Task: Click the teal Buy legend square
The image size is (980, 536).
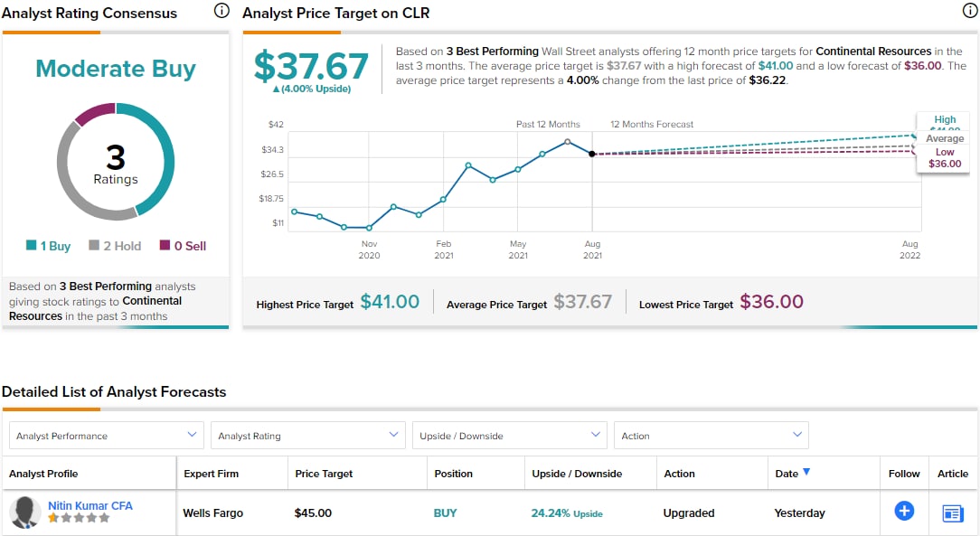Action: (32, 246)
